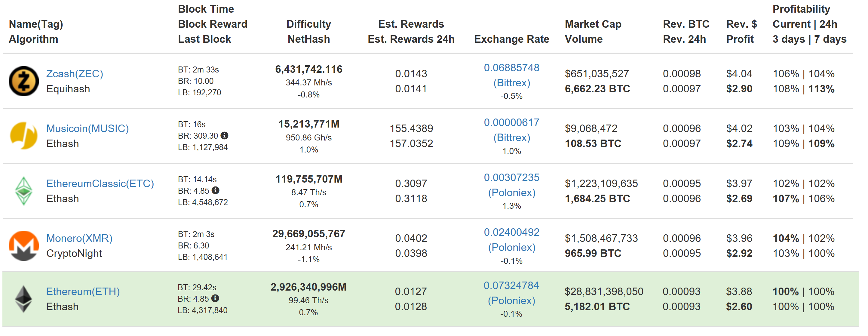Click Musicoin difficulty 15,213,771M
868x336 pixels.
(x=309, y=124)
